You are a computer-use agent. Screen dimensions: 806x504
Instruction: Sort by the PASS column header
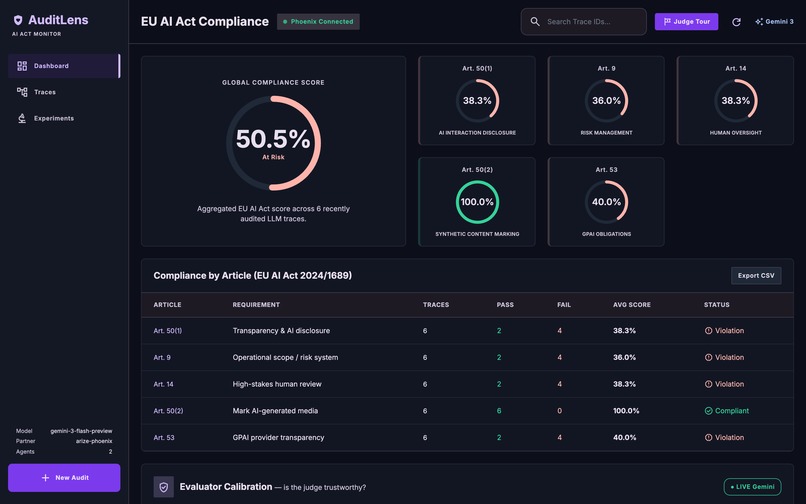coord(505,304)
